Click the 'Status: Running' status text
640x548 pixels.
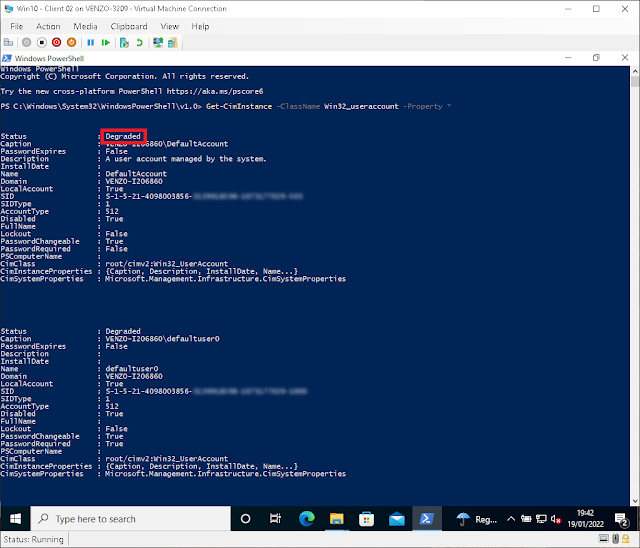coord(33,539)
